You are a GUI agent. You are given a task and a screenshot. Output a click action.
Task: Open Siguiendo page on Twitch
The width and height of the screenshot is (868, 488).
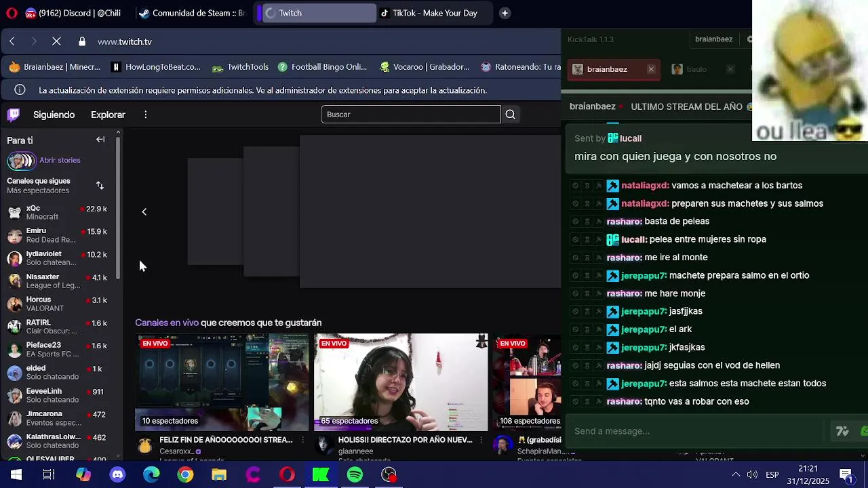(54, 115)
